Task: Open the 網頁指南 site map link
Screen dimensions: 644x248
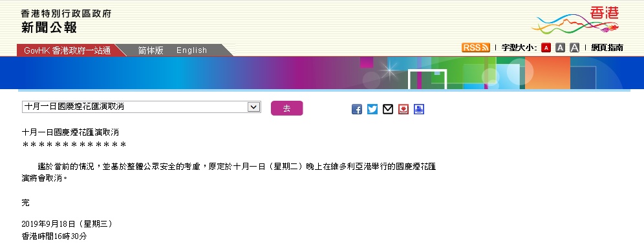Action: point(607,48)
